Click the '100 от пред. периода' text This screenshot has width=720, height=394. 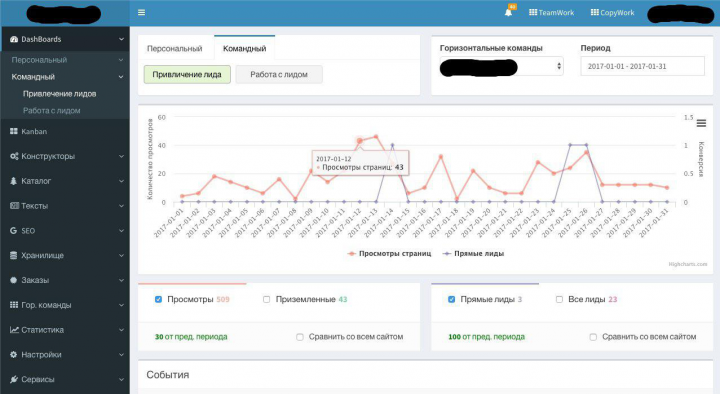[x=486, y=337]
